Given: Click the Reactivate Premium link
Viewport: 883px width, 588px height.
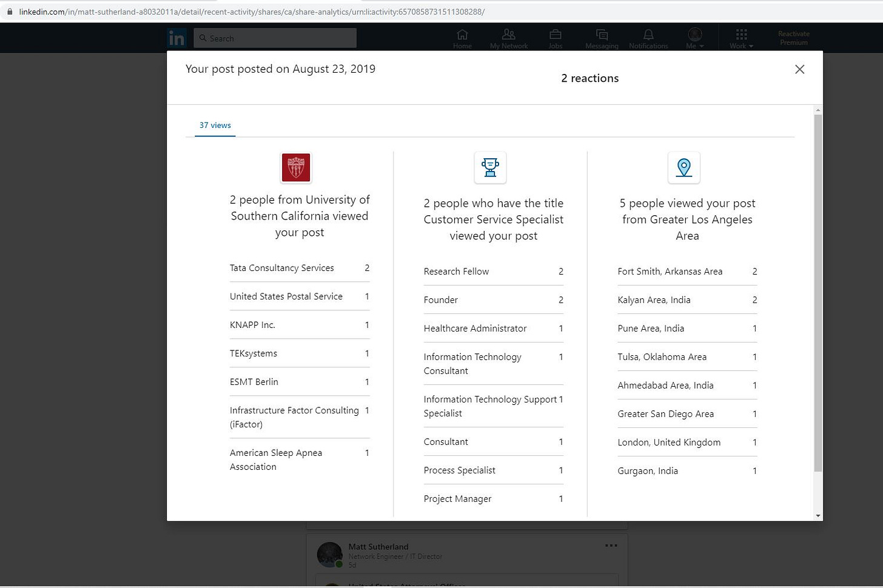Looking at the screenshot, I should pos(794,38).
